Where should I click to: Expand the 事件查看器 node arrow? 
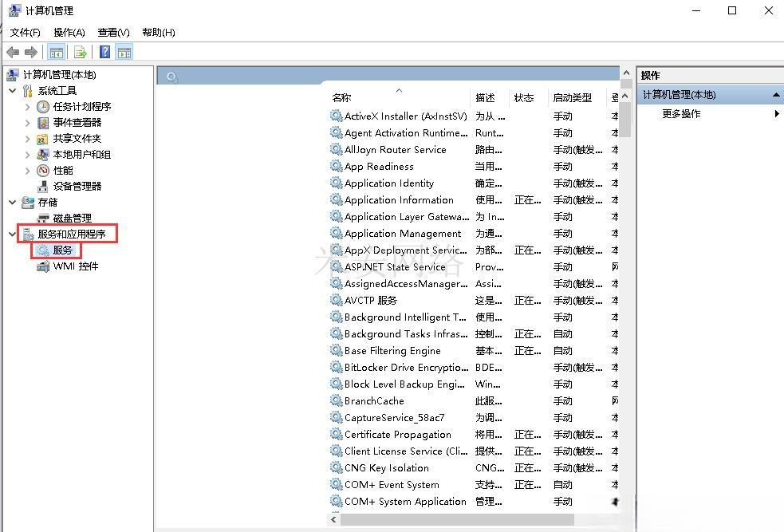click(27, 123)
